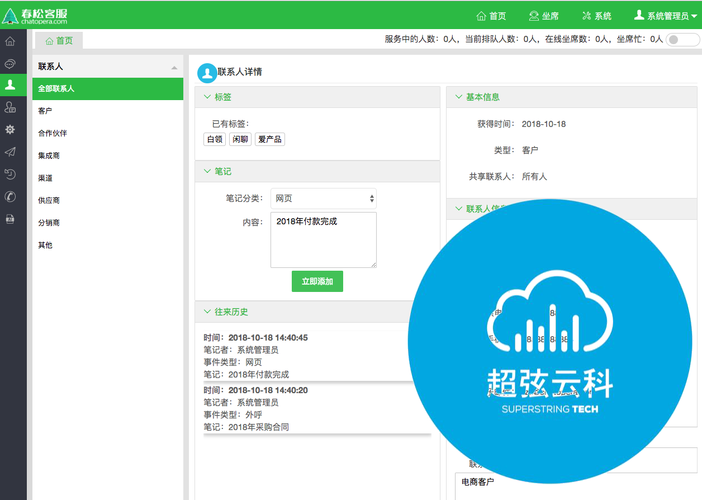Click the 立即添加 button

(x=317, y=281)
